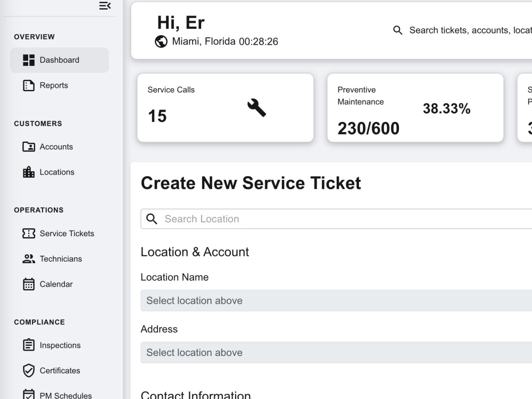Viewport: 532px width, 399px height.
Task: Open the Service Calls card
Action: pyautogui.click(x=225, y=107)
